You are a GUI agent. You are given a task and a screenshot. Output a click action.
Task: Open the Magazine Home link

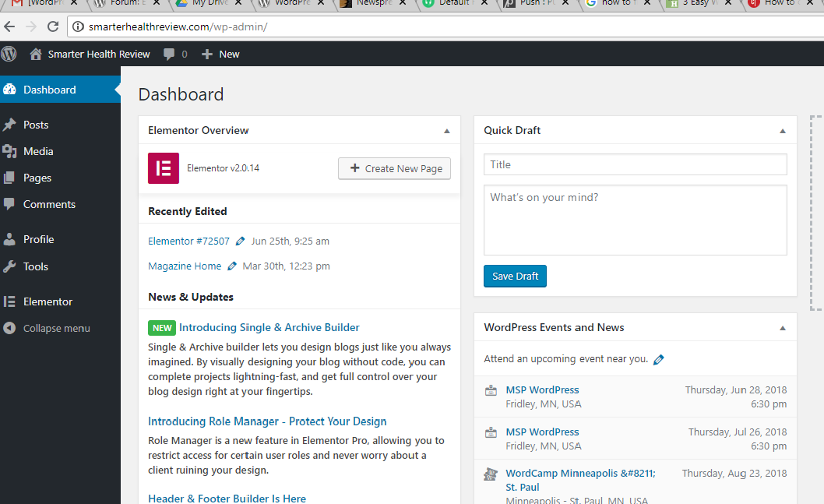185,266
